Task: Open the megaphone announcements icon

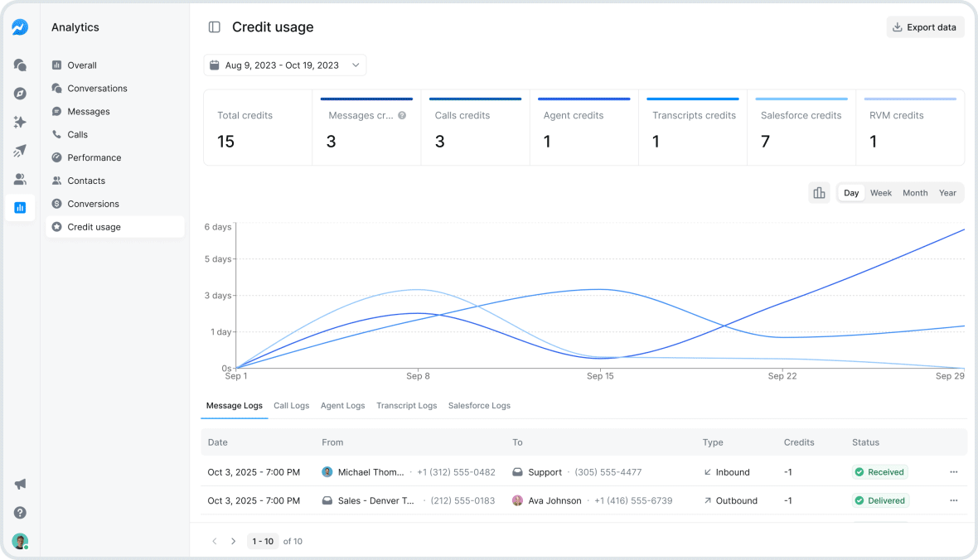Action: pyautogui.click(x=20, y=484)
